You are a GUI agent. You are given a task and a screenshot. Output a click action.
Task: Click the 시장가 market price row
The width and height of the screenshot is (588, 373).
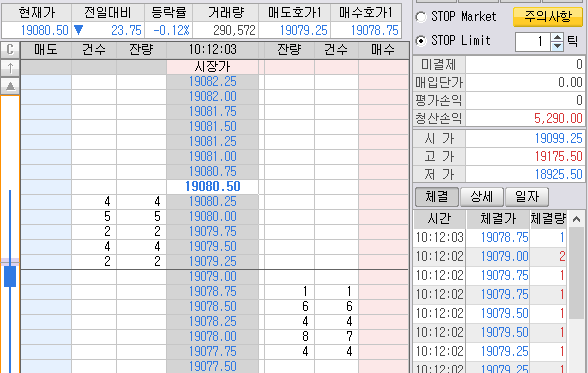tap(213, 67)
